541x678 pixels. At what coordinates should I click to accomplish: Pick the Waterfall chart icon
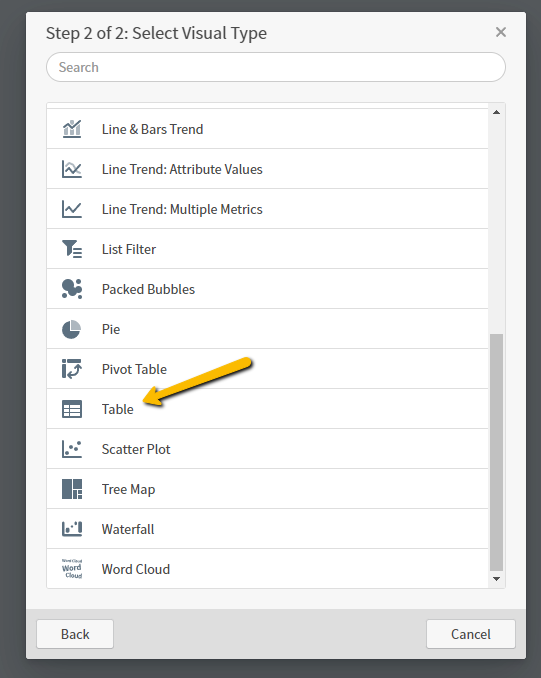point(72,529)
